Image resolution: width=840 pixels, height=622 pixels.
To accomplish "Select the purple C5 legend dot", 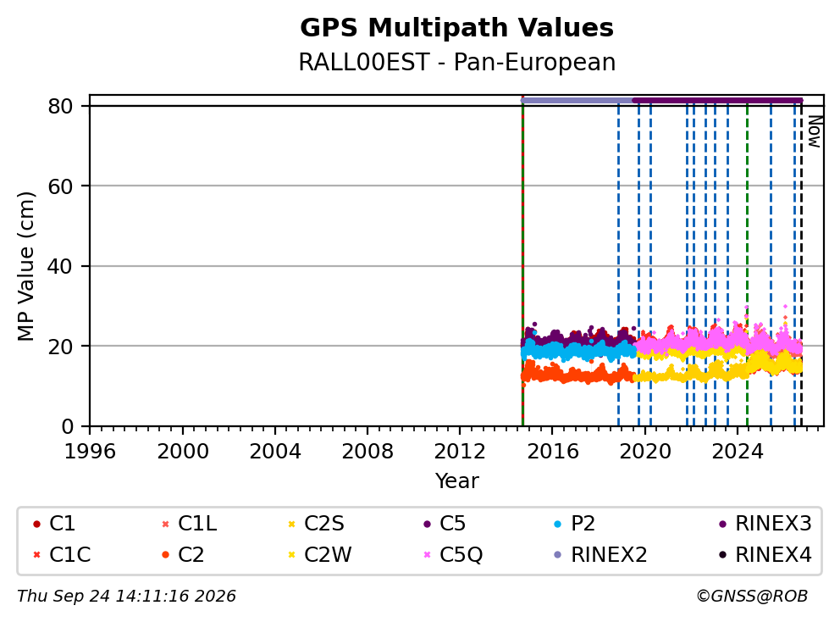I will (x=427, y=524).
